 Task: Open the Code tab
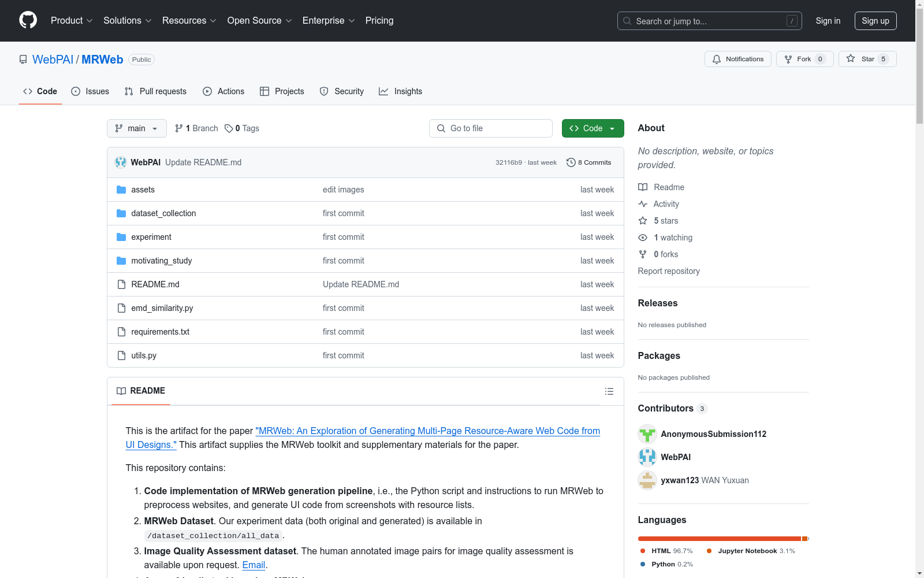pyautogui.click(x=40, y=91)
